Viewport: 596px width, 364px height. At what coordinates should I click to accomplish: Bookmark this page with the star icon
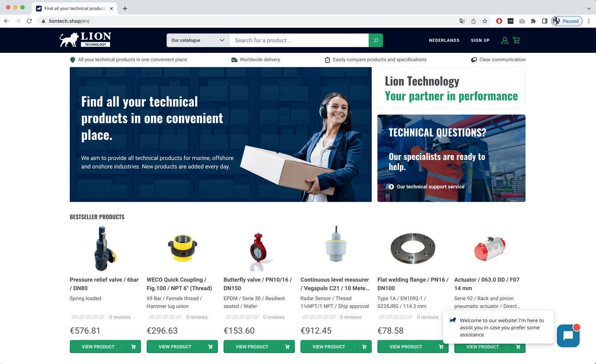coord(485,21)
